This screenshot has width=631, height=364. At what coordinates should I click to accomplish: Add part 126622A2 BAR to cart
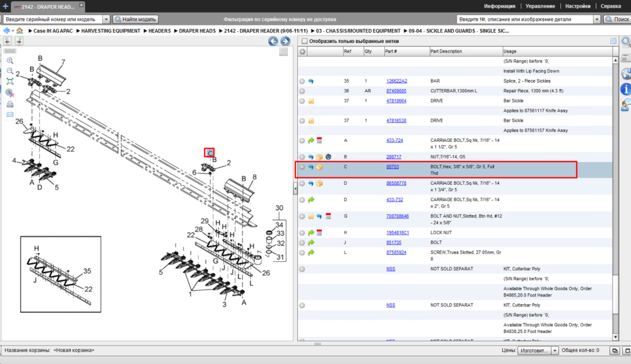coord(302,81)
